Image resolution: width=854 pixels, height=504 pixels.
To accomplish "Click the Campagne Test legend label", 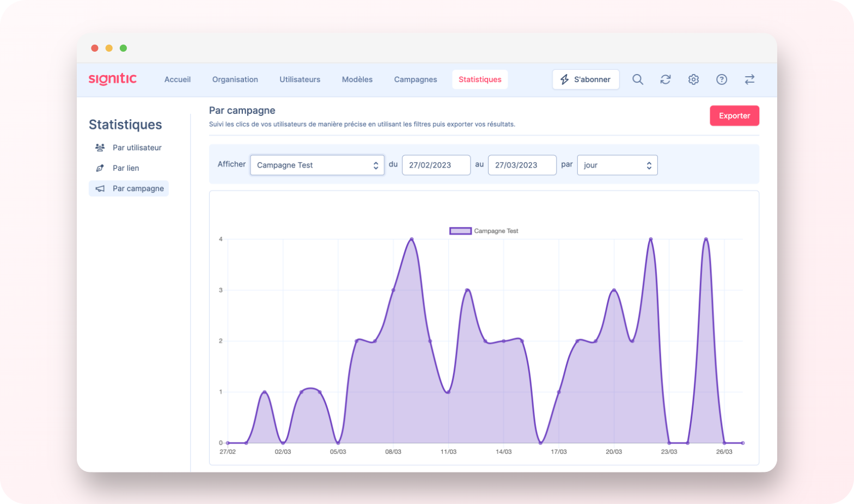I will [x=496, y=231].
